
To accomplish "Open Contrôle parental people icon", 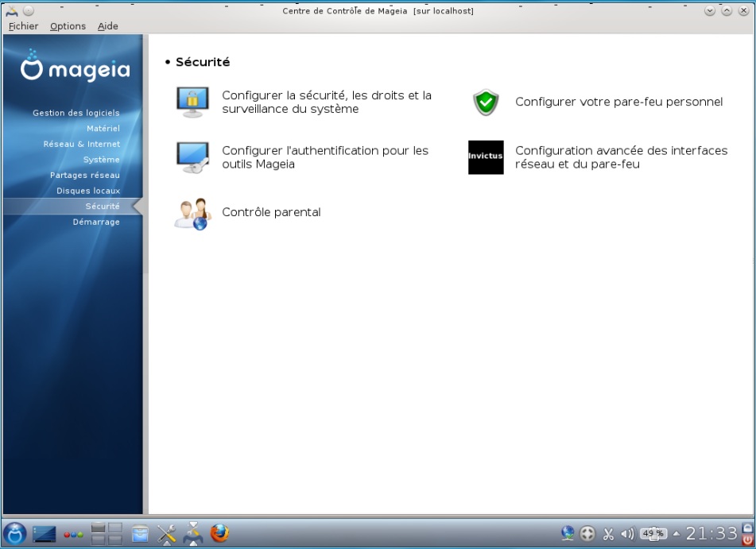I will 192,214.
